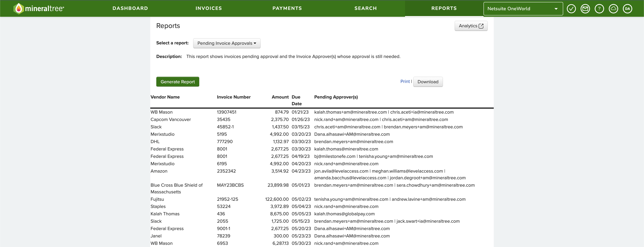
Task: Select the Reports tab
Action: [x=444, y=8]
